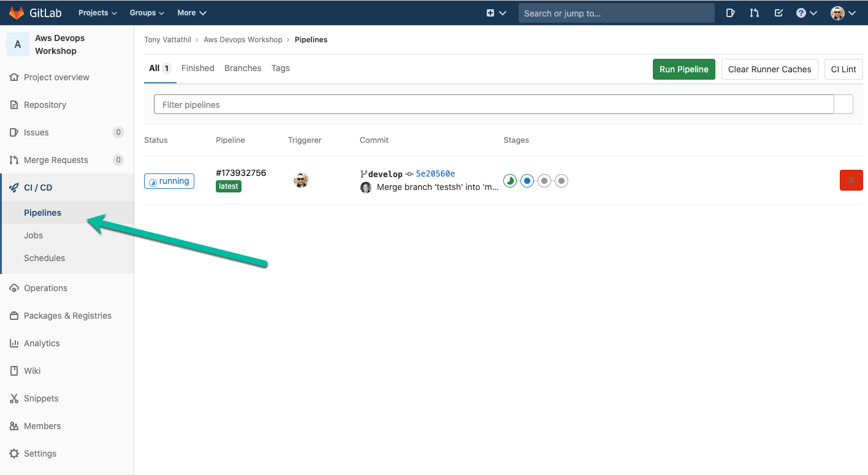Open the develop branch link

pyautogui.click(x=385, y=174)
